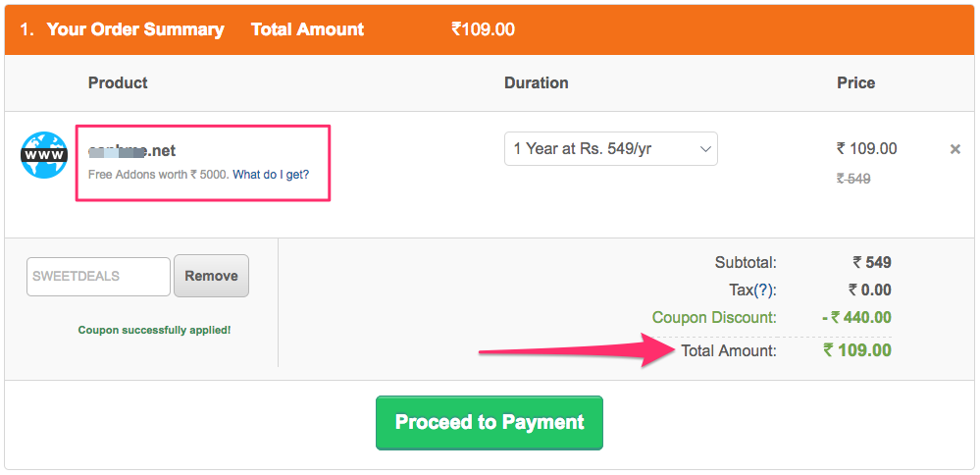
Task: Click the Product column heading
Action: (118, 83)
